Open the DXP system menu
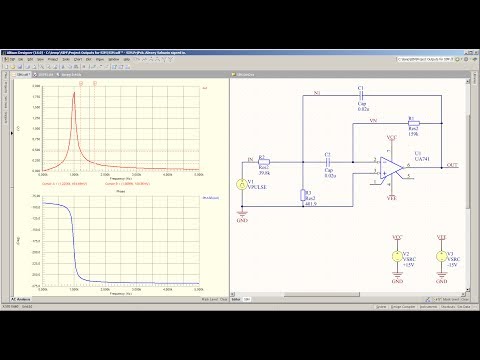The height and width of the screenshot is (360, 480). pos(9,59)
